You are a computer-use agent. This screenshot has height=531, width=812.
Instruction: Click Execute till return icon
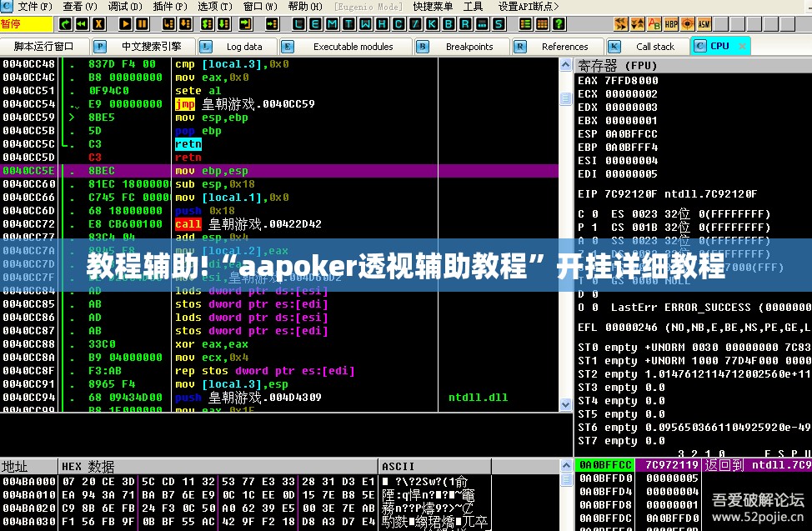click(x=245, y=24)
